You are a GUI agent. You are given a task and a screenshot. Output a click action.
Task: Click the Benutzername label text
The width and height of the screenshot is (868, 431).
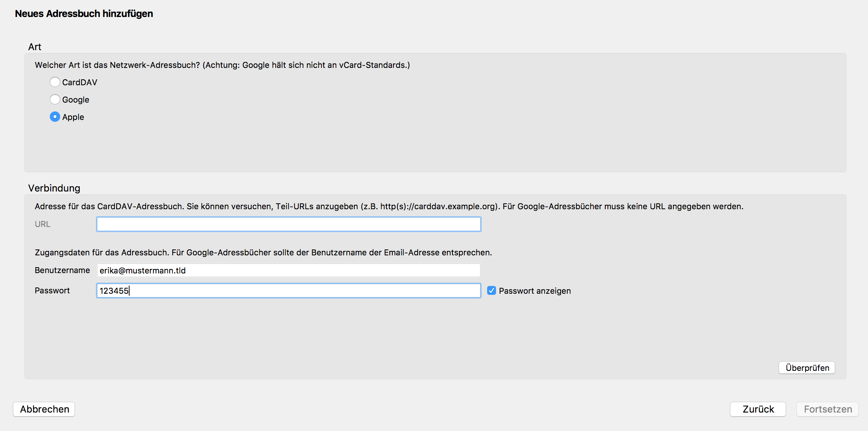62,270
